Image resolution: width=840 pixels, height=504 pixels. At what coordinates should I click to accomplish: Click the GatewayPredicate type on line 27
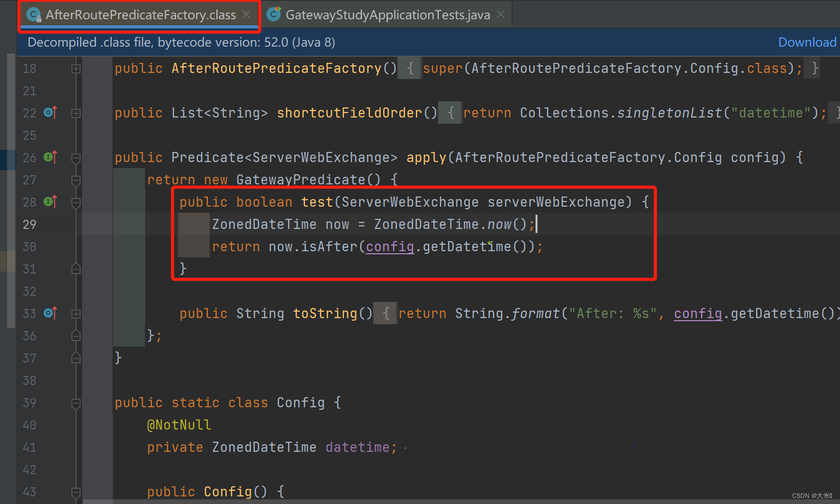(x=301, y=180)
